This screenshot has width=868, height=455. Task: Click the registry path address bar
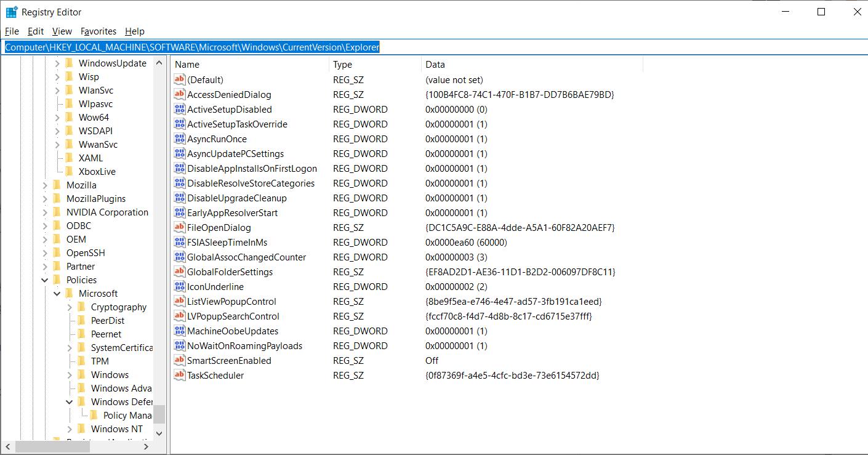pos(434,47)
